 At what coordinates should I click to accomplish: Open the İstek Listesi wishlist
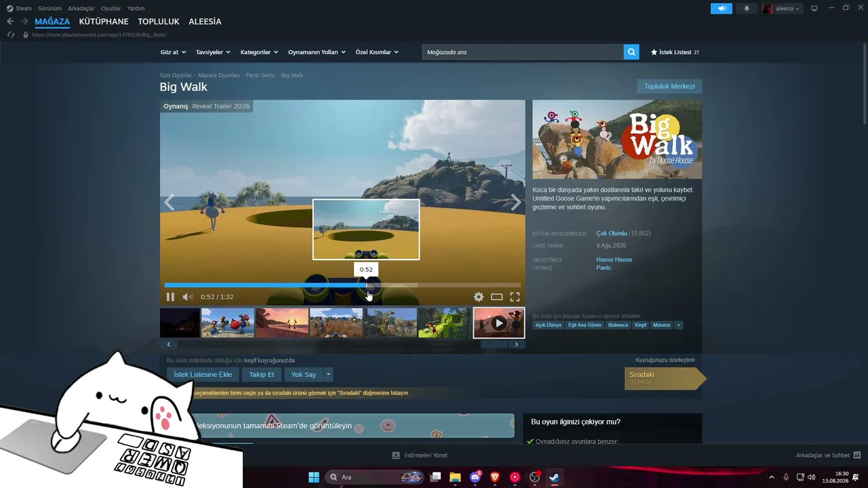coord(675,52)
